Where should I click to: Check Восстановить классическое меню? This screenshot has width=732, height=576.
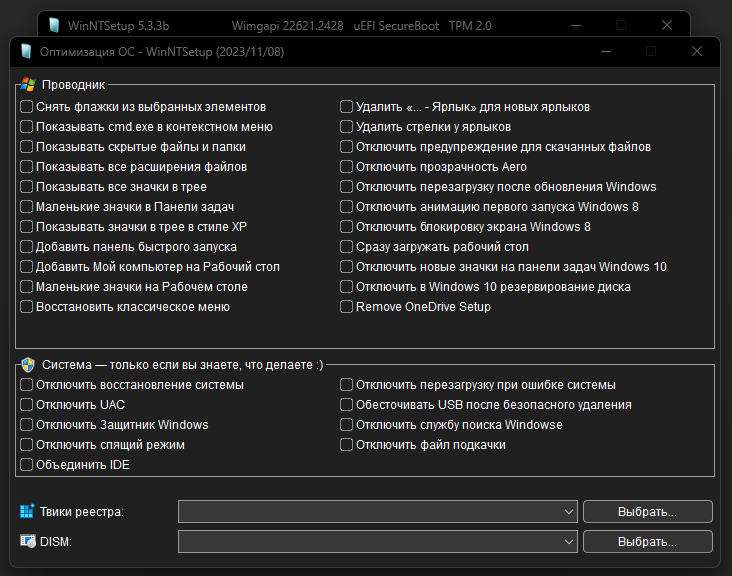point(27,307)
